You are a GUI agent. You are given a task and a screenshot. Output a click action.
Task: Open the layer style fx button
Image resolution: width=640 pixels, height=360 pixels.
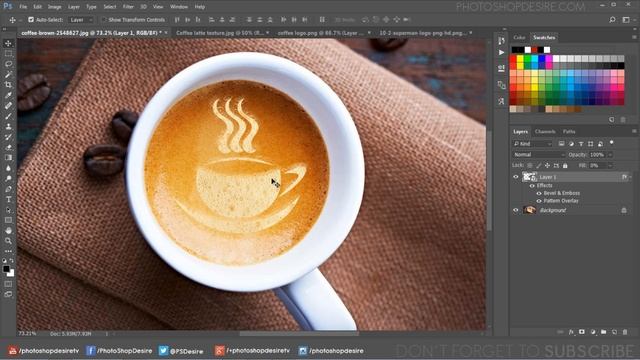[x=571, y=332]
